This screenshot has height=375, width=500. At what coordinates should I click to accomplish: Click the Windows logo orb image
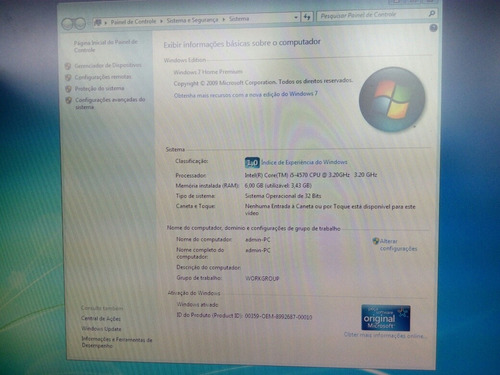click(392, 99)
